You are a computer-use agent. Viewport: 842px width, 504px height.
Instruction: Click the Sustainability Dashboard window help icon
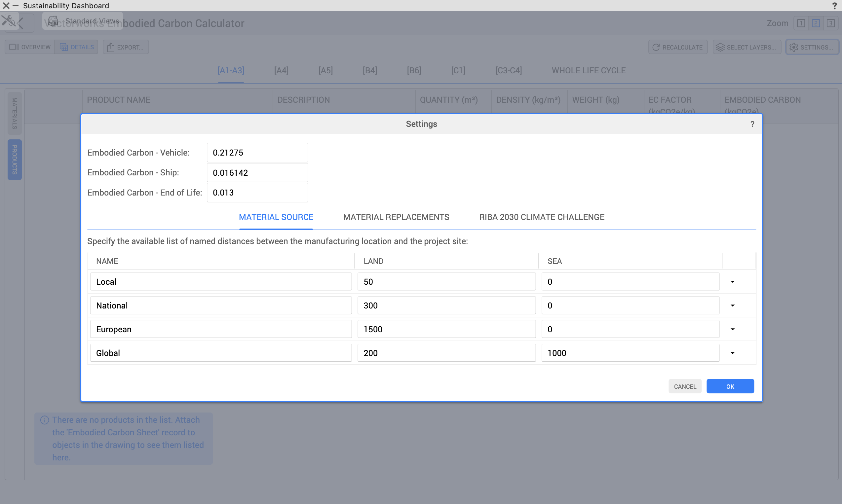pyautogui.click(x=834, y=6)
